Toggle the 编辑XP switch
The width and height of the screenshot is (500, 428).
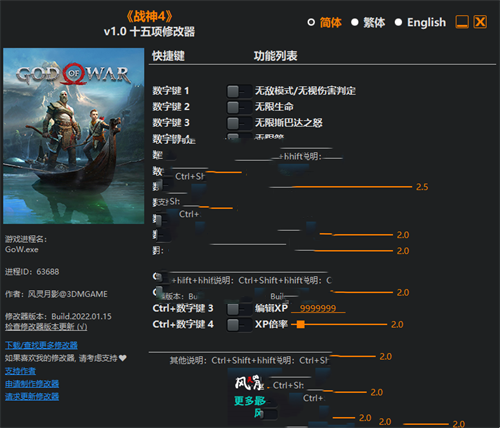click(x=239, y=309)
